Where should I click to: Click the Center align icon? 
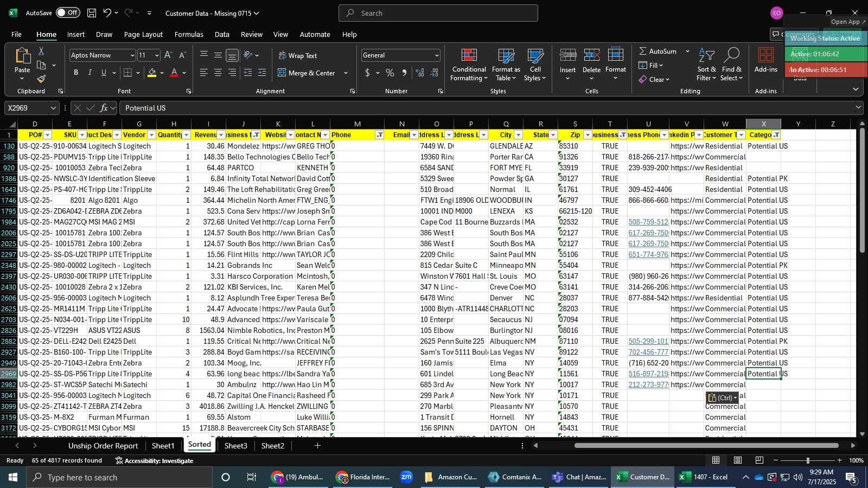218,73
